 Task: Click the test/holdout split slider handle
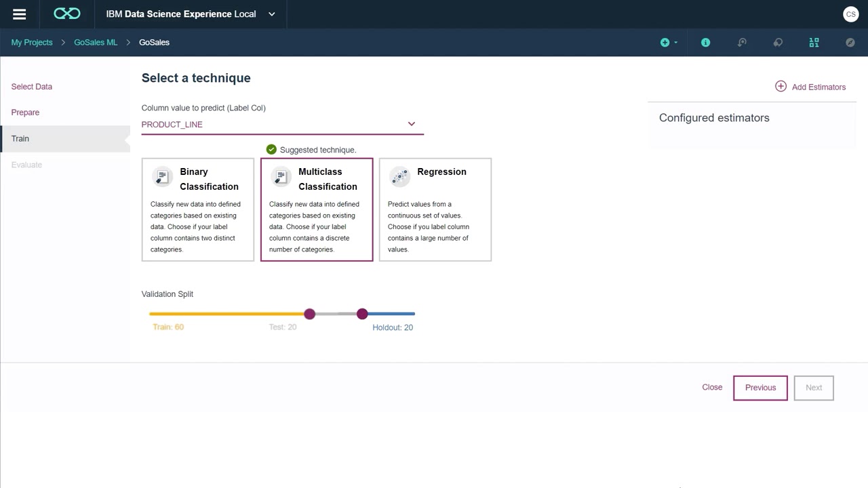click(362, 314)
